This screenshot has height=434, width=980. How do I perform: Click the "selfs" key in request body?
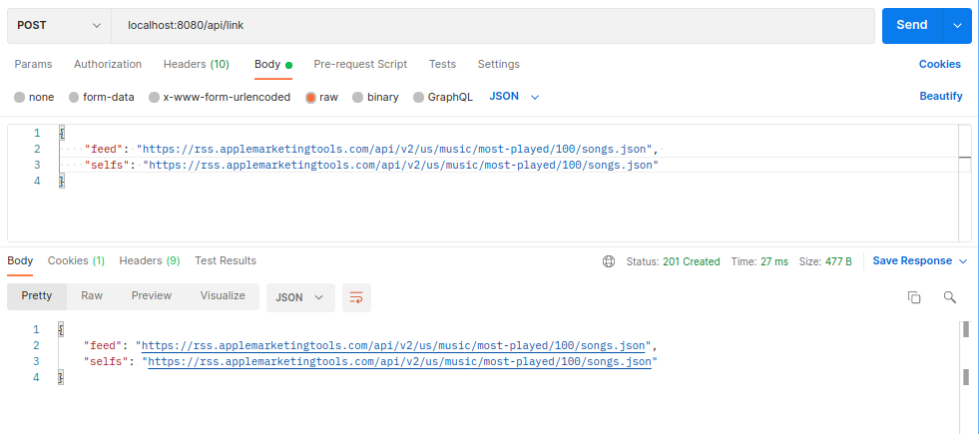pos(106,165)
